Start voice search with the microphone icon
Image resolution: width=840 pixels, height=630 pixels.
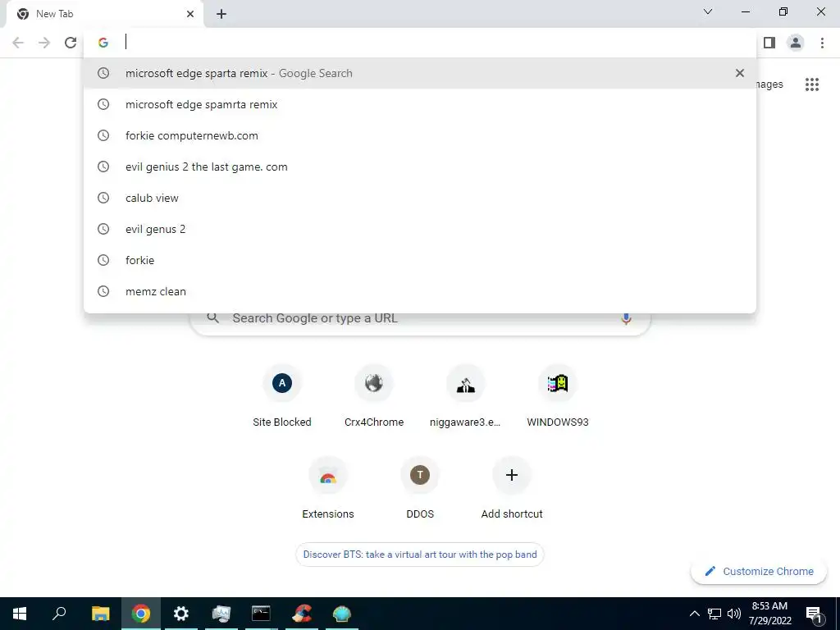[x=626, y=319]
